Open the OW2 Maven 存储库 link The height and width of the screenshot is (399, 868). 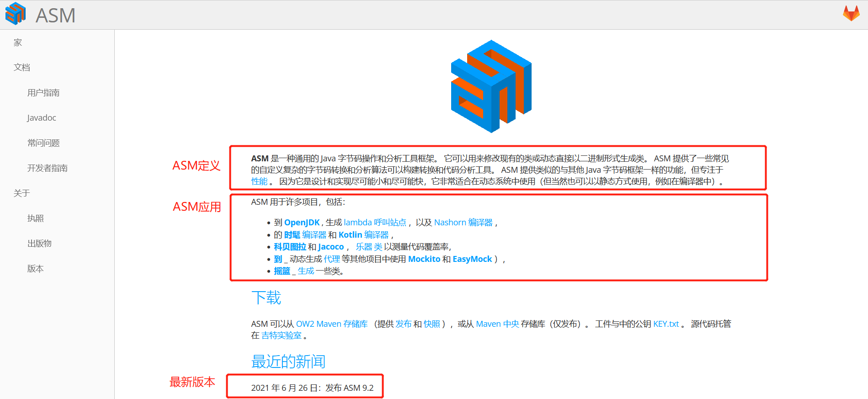tap(332, 324)
